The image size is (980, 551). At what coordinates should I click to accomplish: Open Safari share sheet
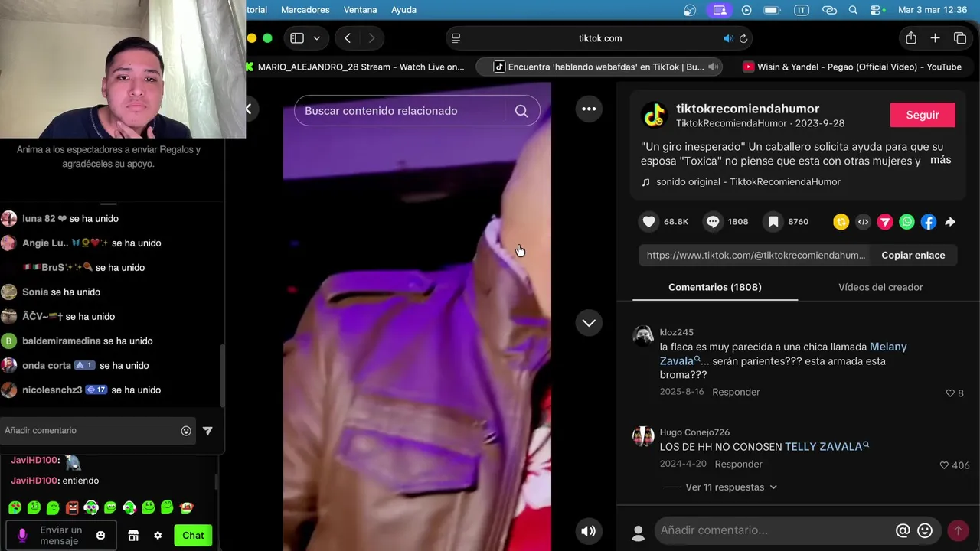pyautogui.click(x=911, y=38)
